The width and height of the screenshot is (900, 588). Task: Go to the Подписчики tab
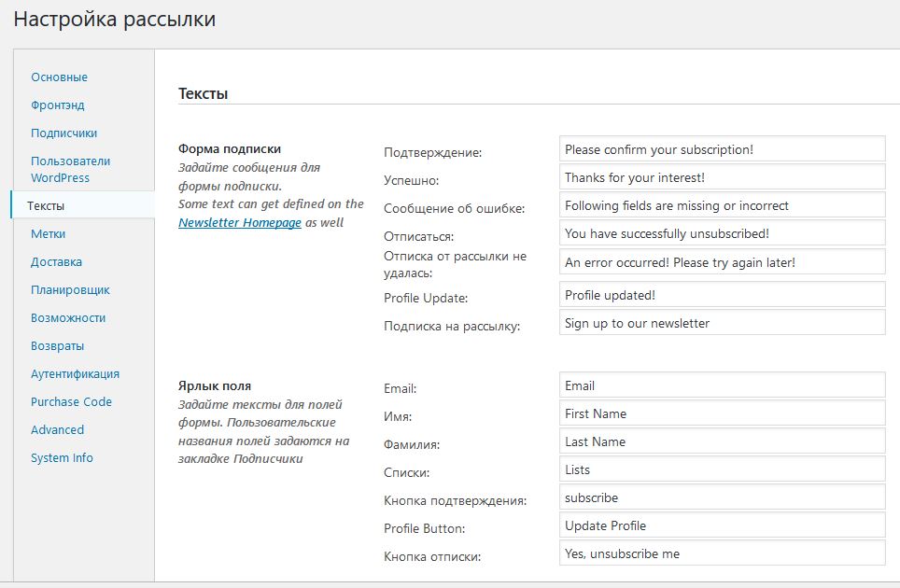click(63, 133)
